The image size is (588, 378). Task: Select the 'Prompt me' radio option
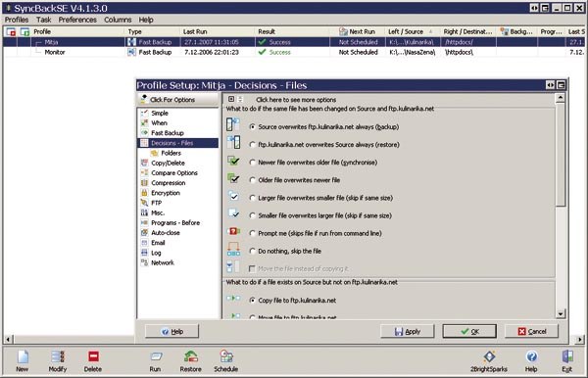(x=253, y=233)
